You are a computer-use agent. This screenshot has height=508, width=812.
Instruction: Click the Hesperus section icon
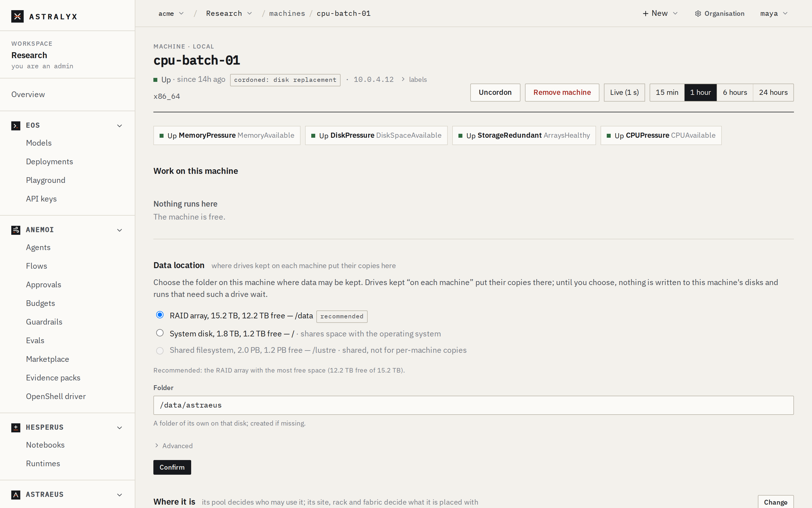pyautogui.click(x=16, y=428)
